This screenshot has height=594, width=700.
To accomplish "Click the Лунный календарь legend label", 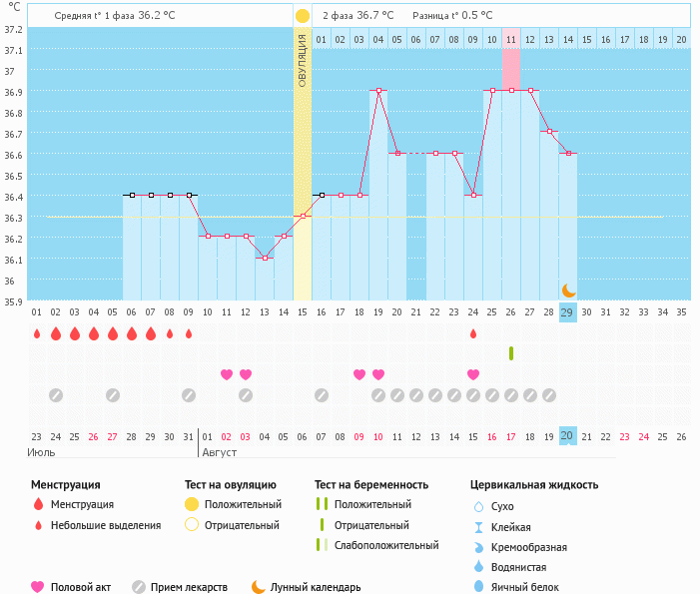I will 317,587.
